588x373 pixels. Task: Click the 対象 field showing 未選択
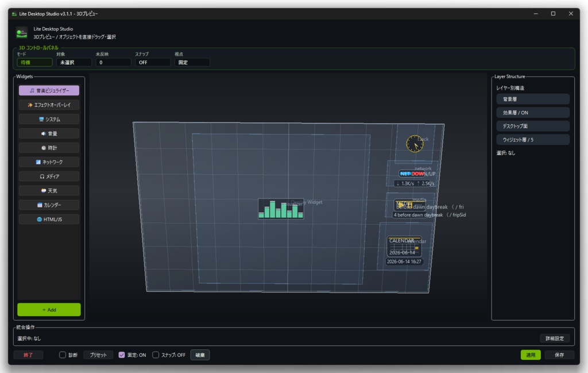(x=74, y=62)
